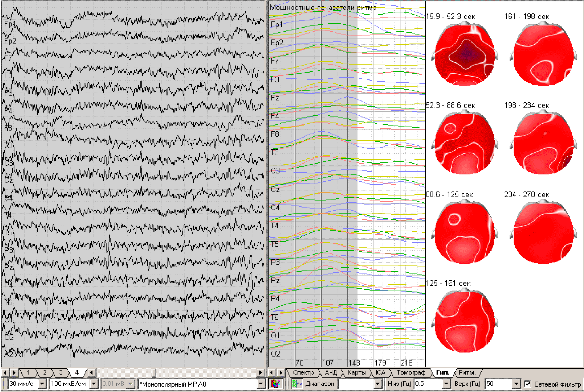Switch to the Спектр tab
Screen dimensions: 584x392
(x=303, y=373)
